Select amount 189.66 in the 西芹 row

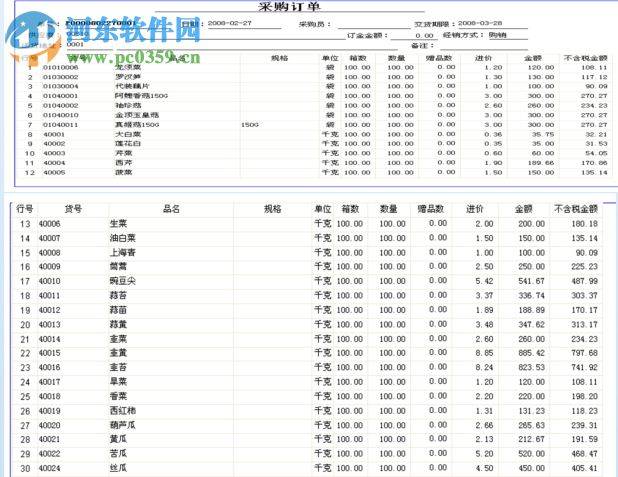pyautogui.click(x=541, y=163)
